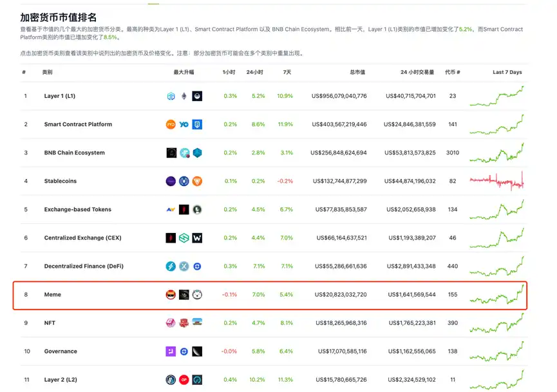The width and height of the screenshot is (557, 392).
Task: Click the blue V coin icon in Stablecoins row
Action: (184, 181)
